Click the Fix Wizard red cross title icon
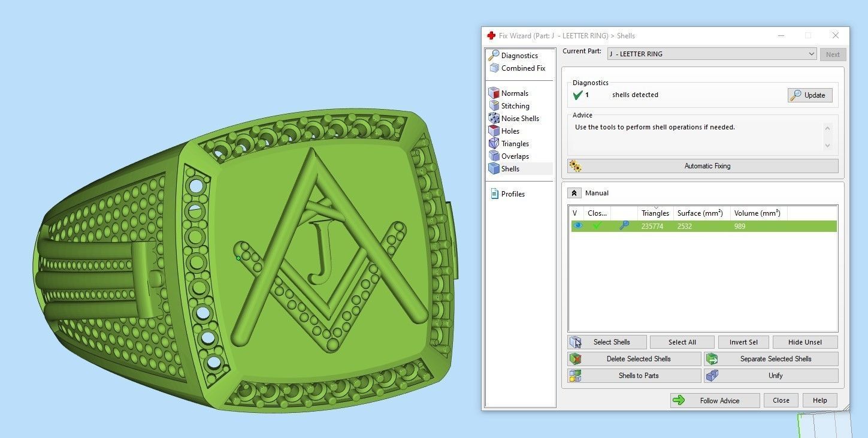The width and height of the screenshot is (868, 438). click(x=491, y=36)
